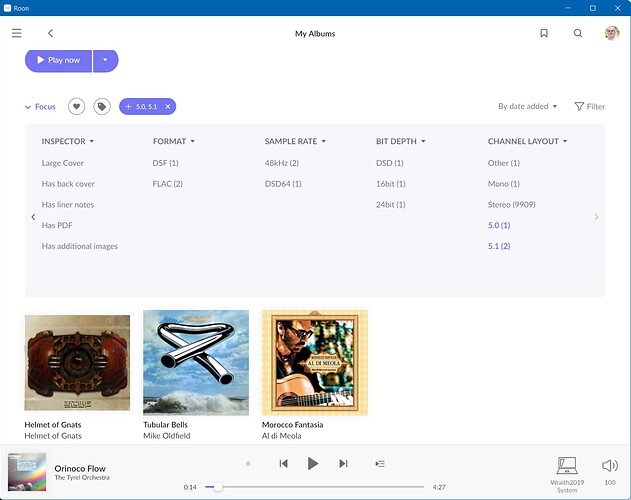This screenshot has height=500, width=631.
Task: Filter by FLAC (2) format
Action: pyautogui.click(x=167, y=184)
